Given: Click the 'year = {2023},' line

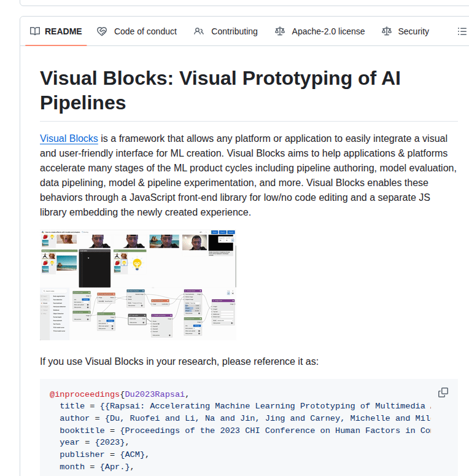Looking at the screenshot, I should pos(95,442).
